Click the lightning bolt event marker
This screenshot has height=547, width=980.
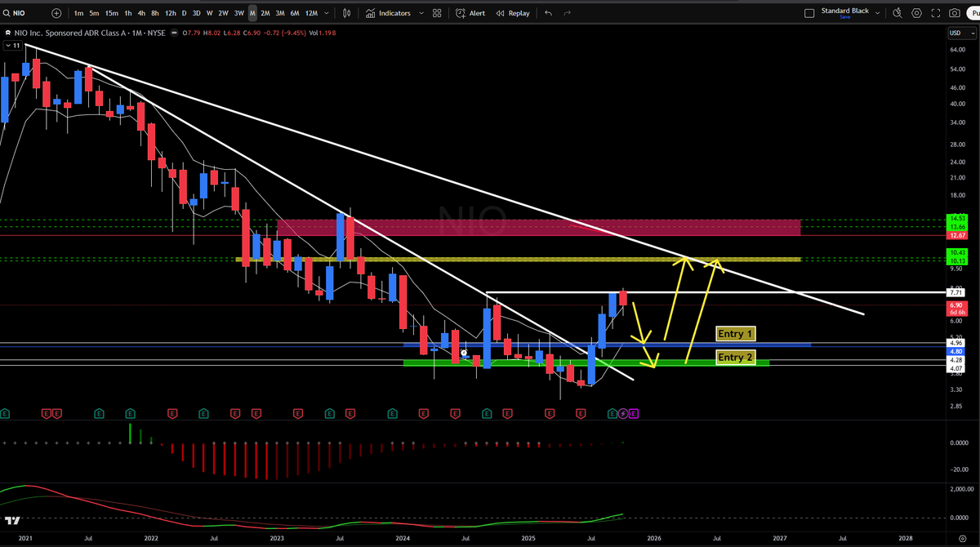(623, 414)
